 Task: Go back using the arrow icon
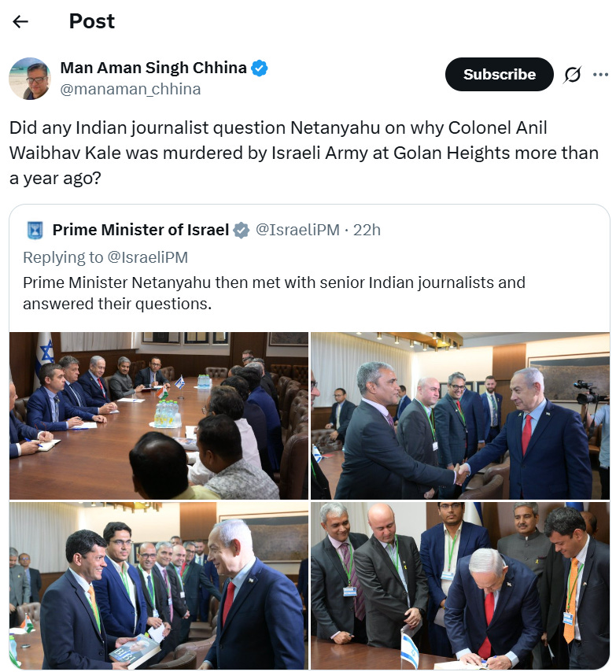pos(20,21)
